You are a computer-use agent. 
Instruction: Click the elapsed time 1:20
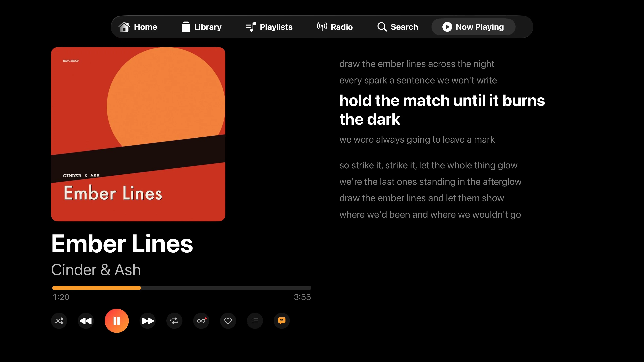61,297
